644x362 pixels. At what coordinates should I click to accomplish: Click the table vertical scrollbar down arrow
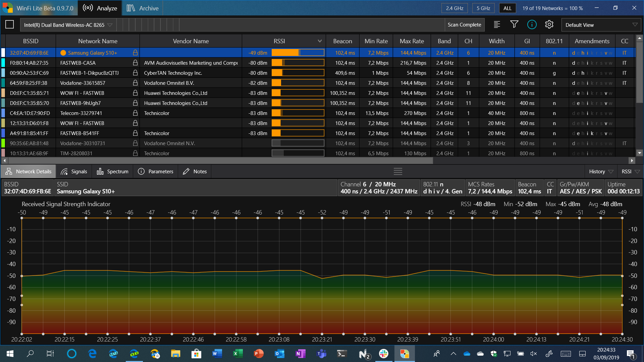[639, 153]
